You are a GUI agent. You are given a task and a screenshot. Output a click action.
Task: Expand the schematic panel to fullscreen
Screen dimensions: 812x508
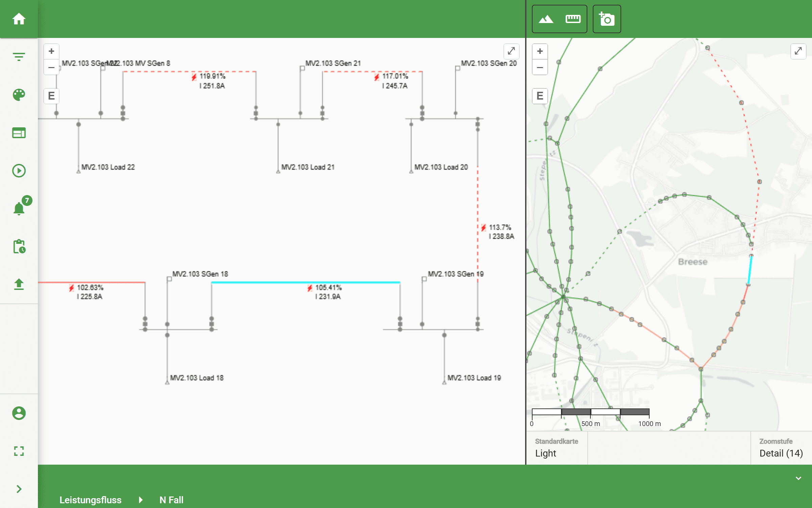tap(511, 51)
